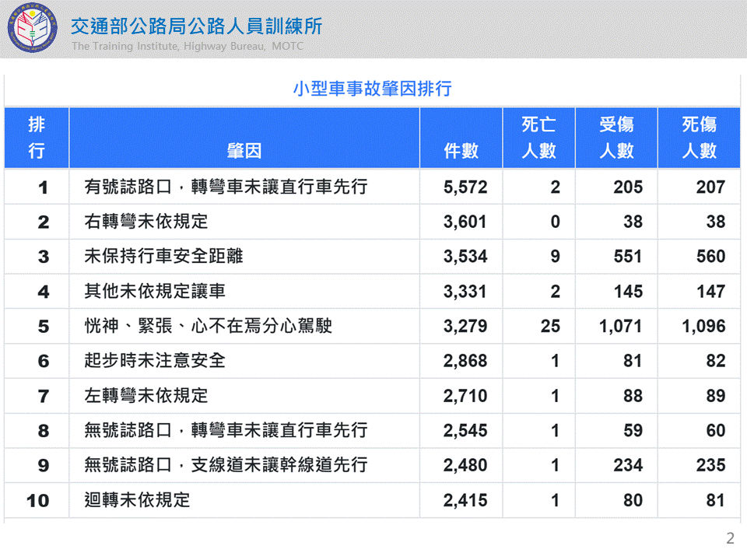The height and width of the screenshot is (560, 747).
Task: Click the rank 10 cell
Action: (37, 501)
